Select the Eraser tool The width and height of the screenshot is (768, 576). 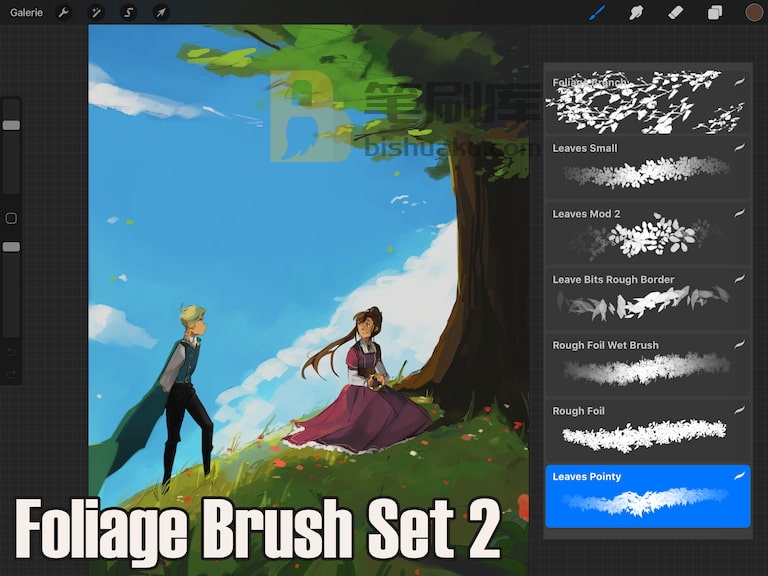pyautogui.click(x=675, y=12)
